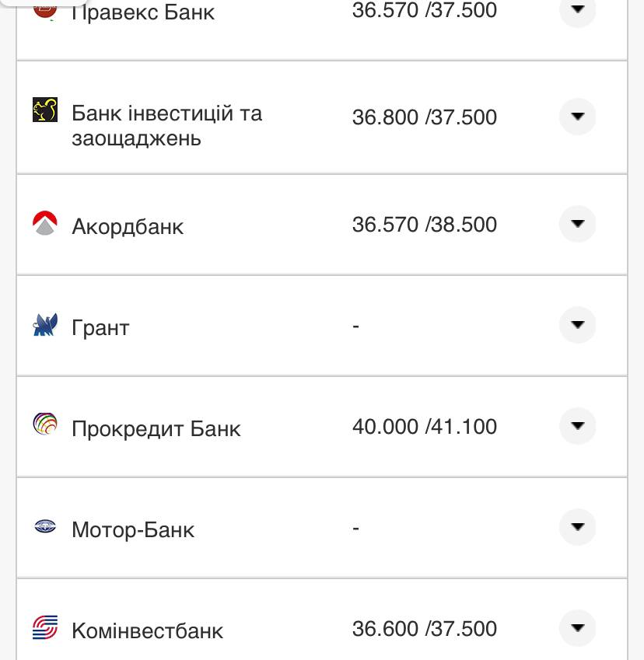Select the Комінвестбанк bank name
This screenshot has width=644, height=660.
147,630
